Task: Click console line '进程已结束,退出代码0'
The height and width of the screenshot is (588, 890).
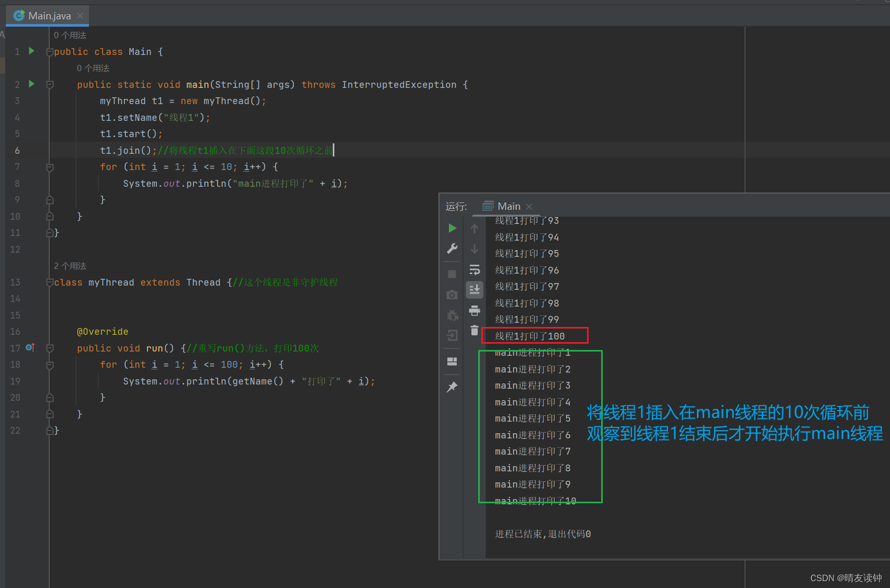Action: pos(543,534)
